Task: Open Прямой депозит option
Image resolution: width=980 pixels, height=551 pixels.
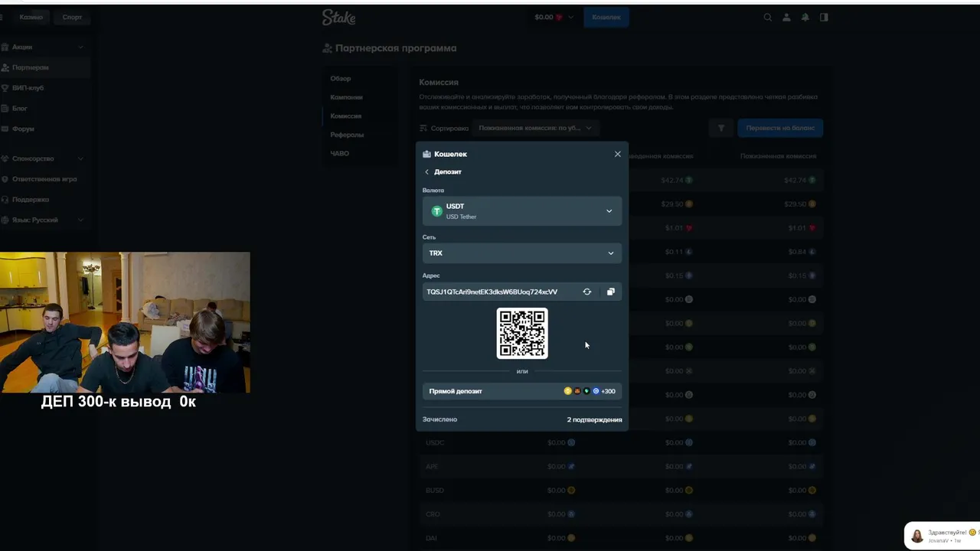Action: tap(522, 391)
